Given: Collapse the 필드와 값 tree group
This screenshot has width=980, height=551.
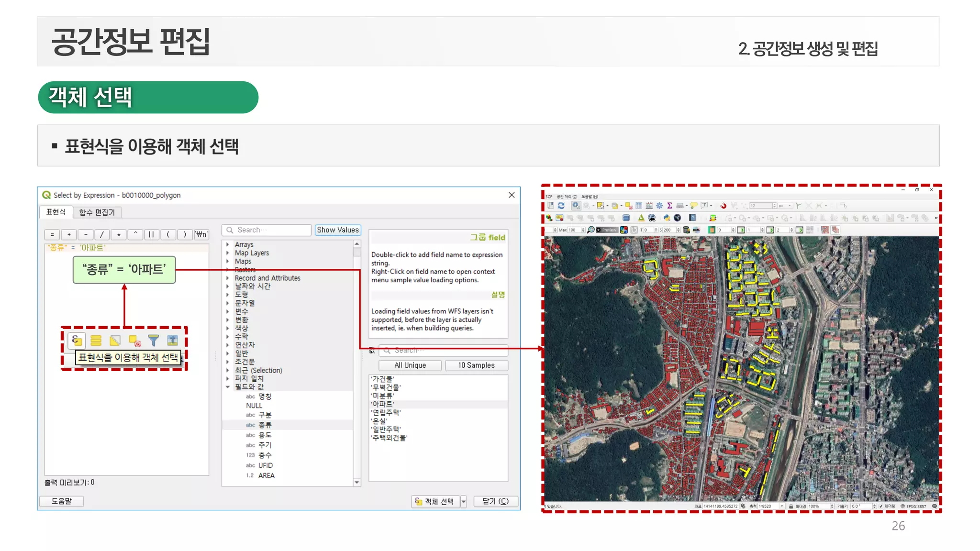Looking at the screenshot, I should pyautogui.click(x=228, y=387).
